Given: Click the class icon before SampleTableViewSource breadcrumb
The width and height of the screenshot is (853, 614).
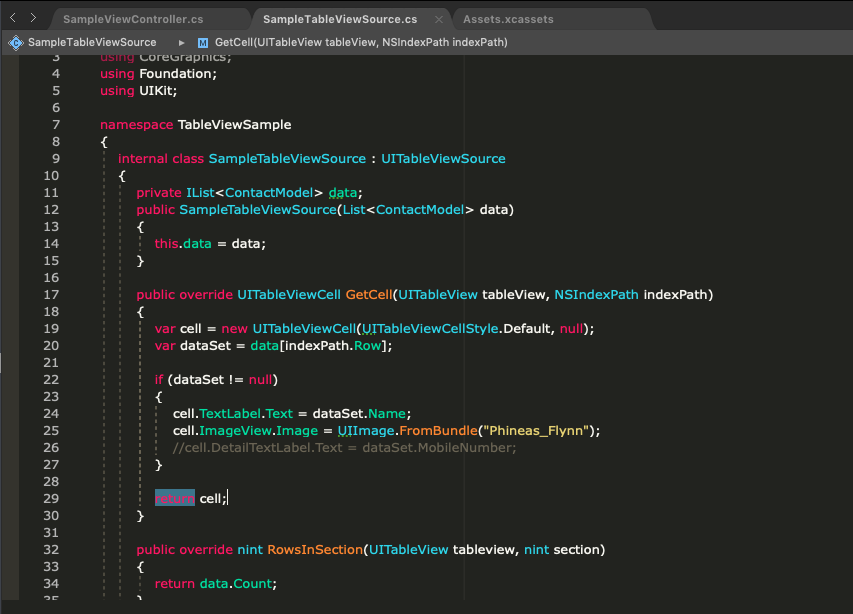Looking at the screenshot, I should point(15,42).
